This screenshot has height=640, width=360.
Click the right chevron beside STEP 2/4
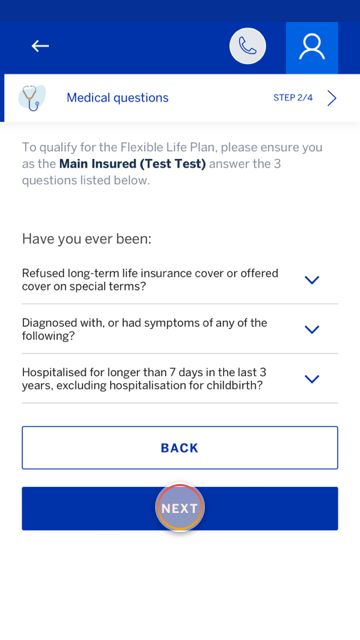tap(332, 98)
